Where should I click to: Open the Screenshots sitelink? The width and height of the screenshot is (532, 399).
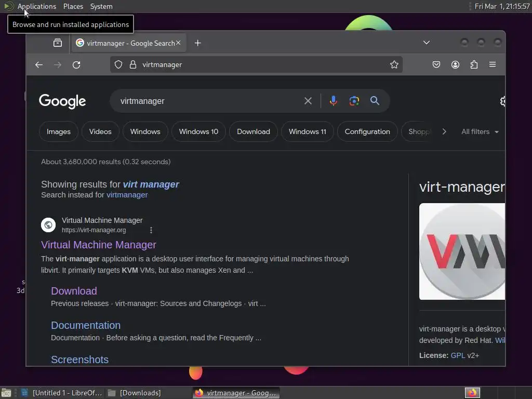point(79,360)
